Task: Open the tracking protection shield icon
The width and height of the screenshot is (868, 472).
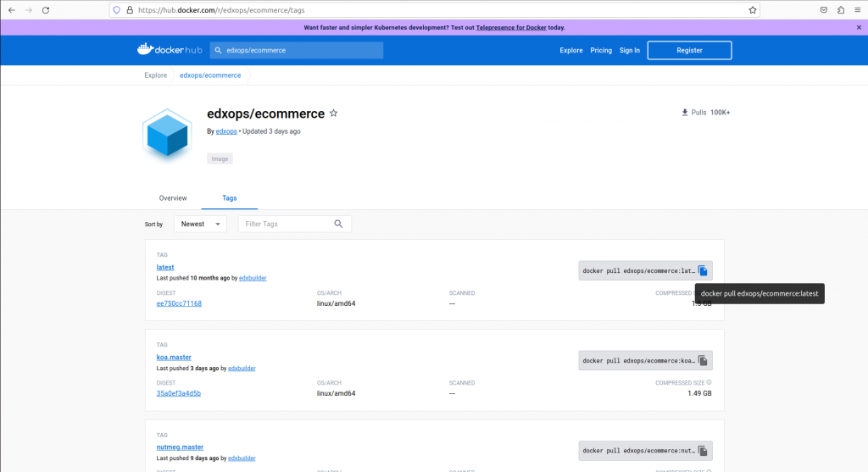Action: 117,10
